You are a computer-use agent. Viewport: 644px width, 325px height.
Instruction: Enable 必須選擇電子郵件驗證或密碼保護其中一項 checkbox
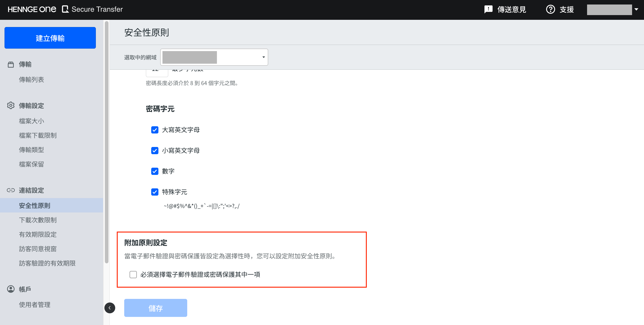(133, 275)
